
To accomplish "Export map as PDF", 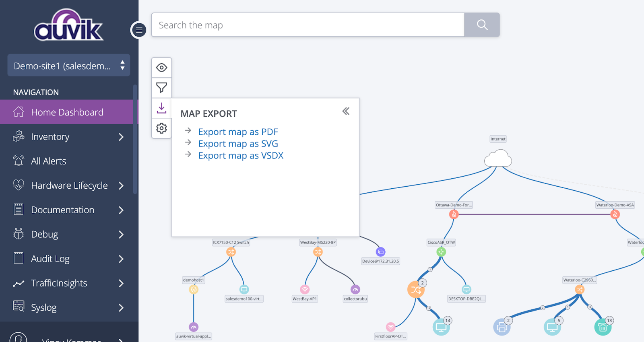I will [238, 132].
